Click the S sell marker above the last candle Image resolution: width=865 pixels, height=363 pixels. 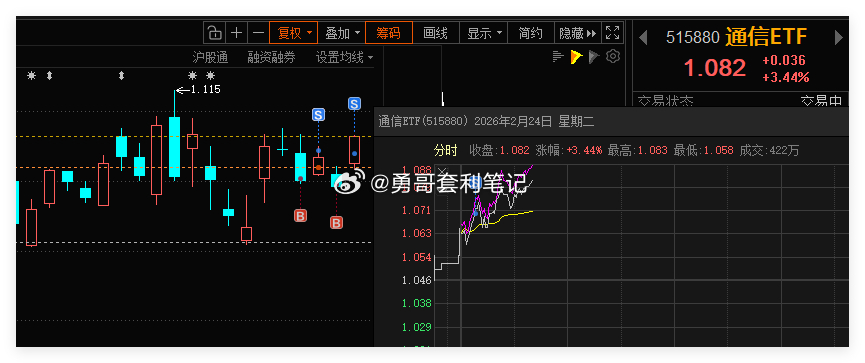point(354,103)
